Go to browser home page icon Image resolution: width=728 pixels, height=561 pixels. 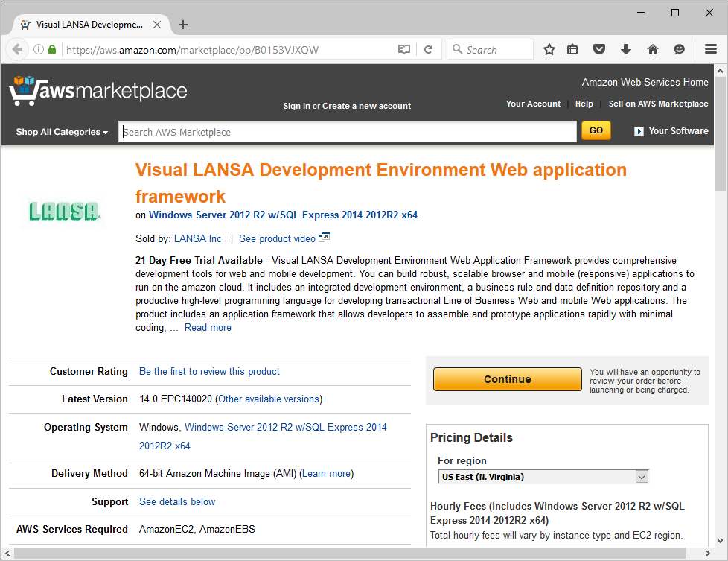[653, 49]
